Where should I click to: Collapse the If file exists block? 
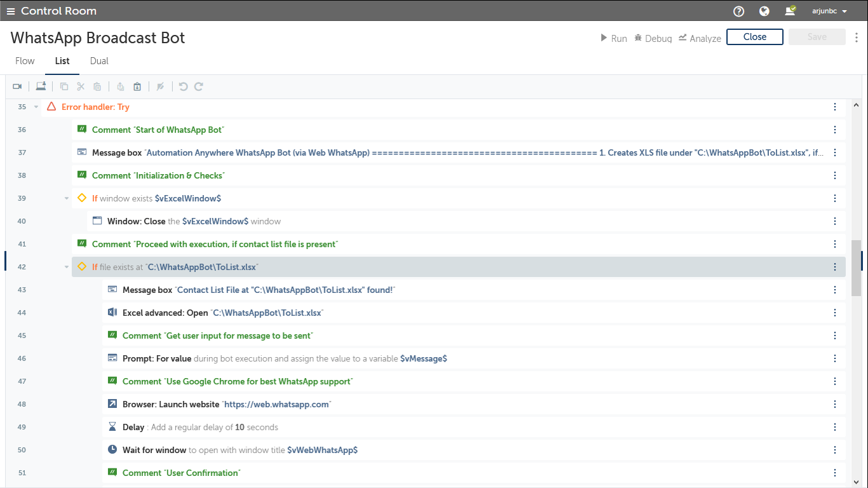67,267
